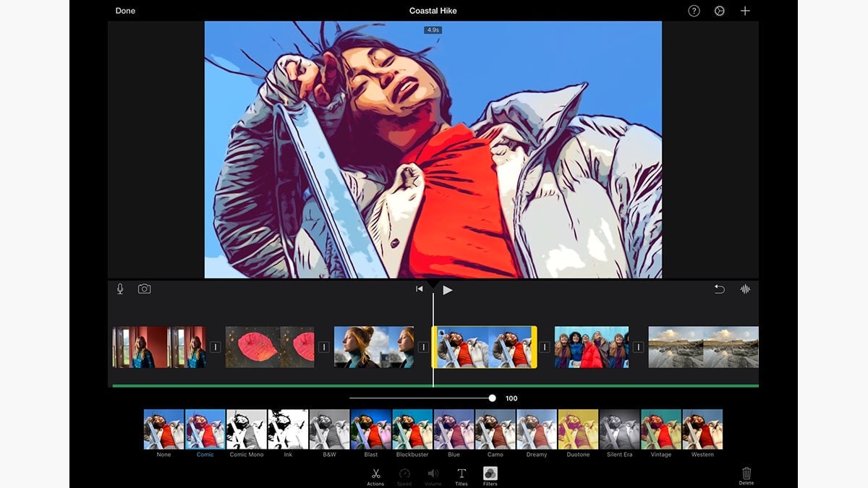Tap Done to close the project
This screenshot has width=868, height=488.
124,11
